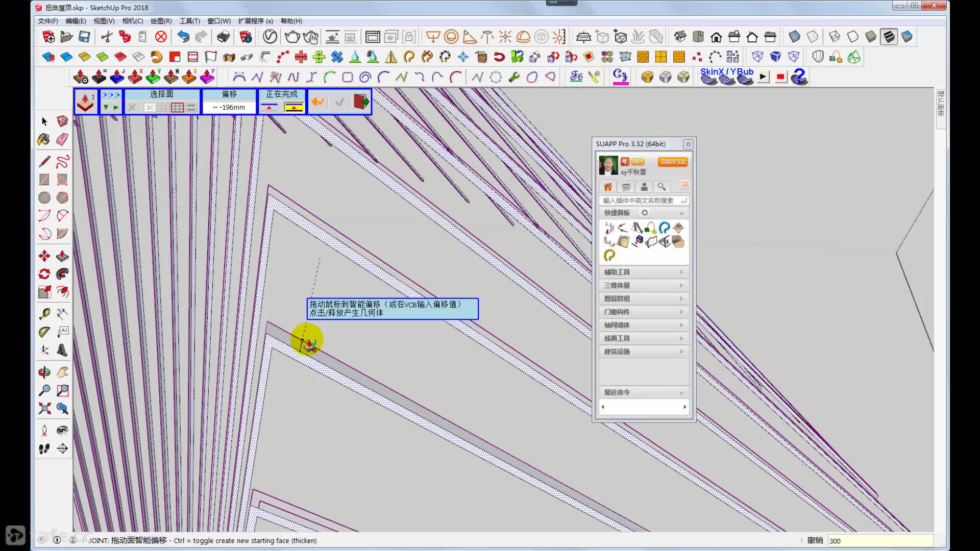Toggle grid face selection in Joint Push Pull bar
The height and width of the screenshot is (551, 980).
[177, 107]
